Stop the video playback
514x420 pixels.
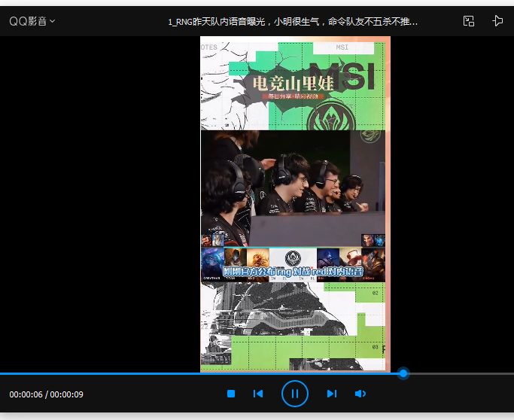(x=231, y=394)
